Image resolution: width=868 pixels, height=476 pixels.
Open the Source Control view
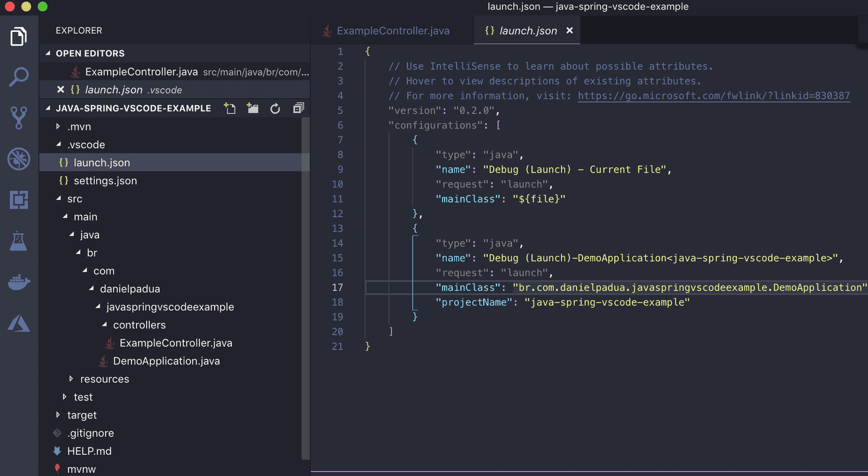point(19,118)
